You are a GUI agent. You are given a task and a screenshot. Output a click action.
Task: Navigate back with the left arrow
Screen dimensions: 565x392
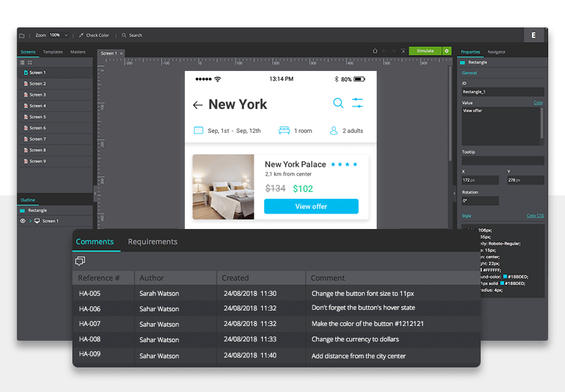[x=384, y=51]
